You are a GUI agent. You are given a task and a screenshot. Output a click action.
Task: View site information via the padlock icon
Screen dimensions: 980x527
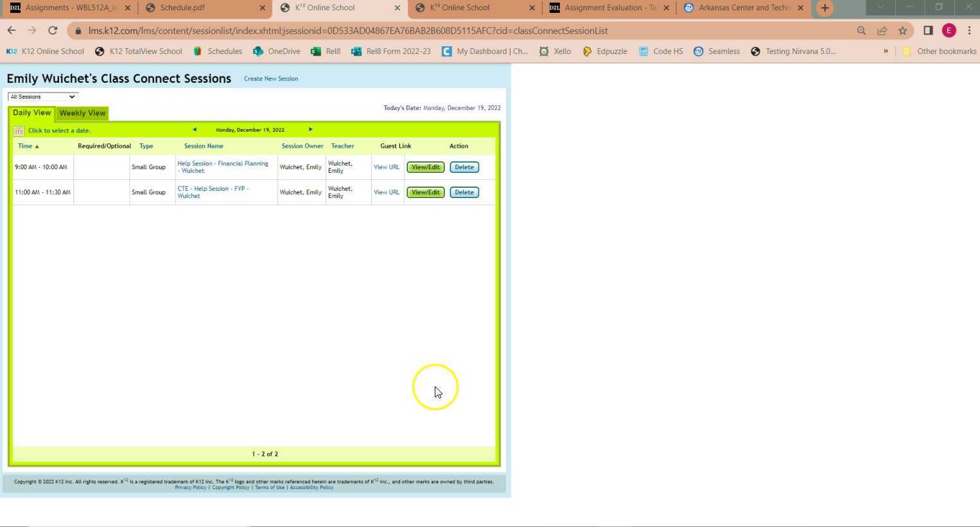pos(77,30)
